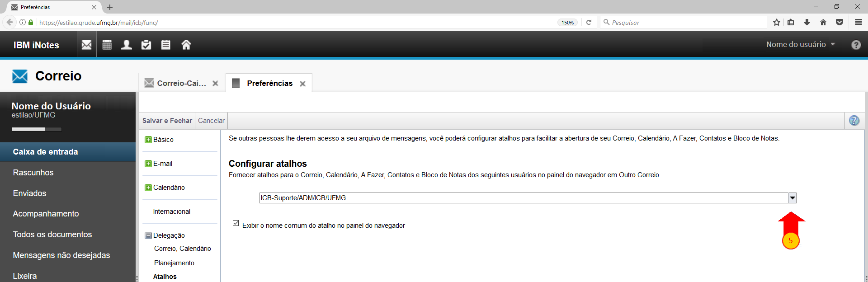Open the Calendar icon in iNotes toolbar
The width and height of the screenshot is (868, 282).
tap(107, 45)
